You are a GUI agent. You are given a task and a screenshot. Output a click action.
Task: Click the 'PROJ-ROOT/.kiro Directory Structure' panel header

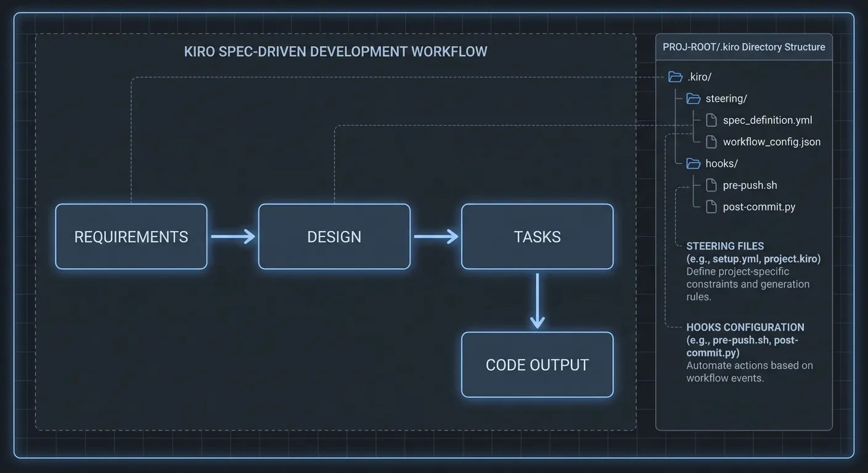pos(744,47)
